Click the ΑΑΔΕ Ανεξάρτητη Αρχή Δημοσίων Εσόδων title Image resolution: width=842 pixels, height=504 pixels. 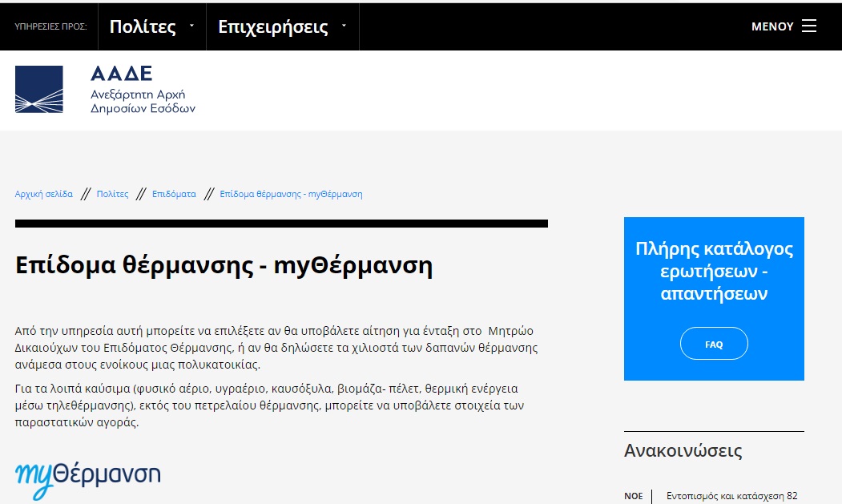[143, 89]
